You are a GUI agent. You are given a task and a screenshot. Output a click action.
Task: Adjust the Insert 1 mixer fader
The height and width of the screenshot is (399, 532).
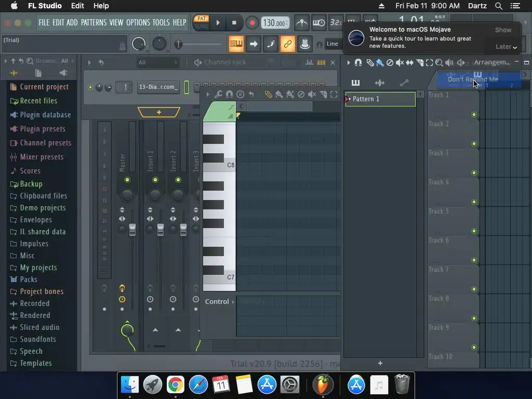tap(160, 230)
